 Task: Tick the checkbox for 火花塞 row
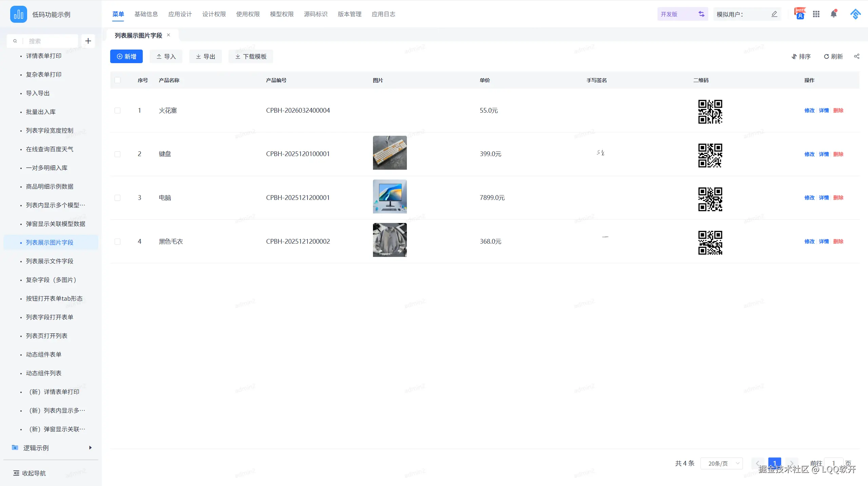click(x=117, y=111)
